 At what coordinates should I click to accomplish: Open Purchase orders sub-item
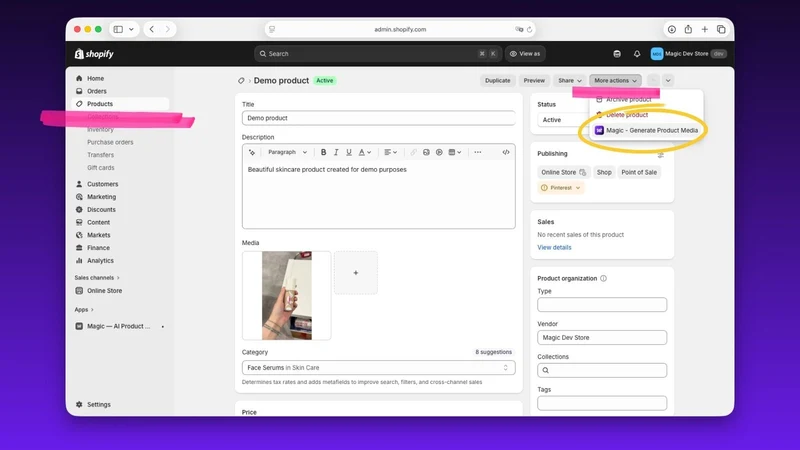[110, 142]
